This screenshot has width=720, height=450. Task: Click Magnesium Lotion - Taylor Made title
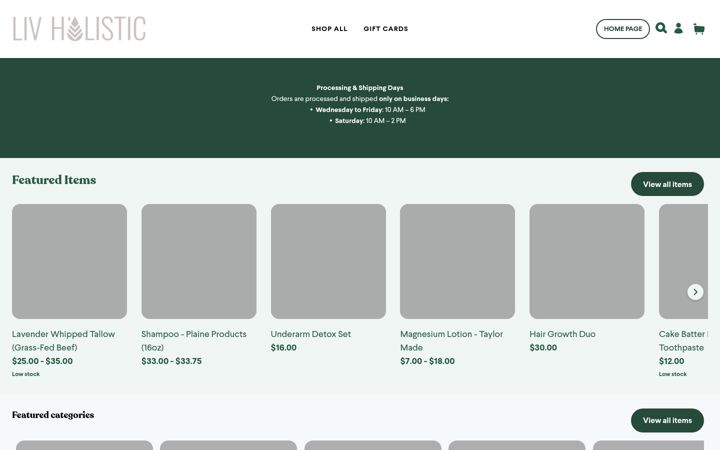(451, 341)
